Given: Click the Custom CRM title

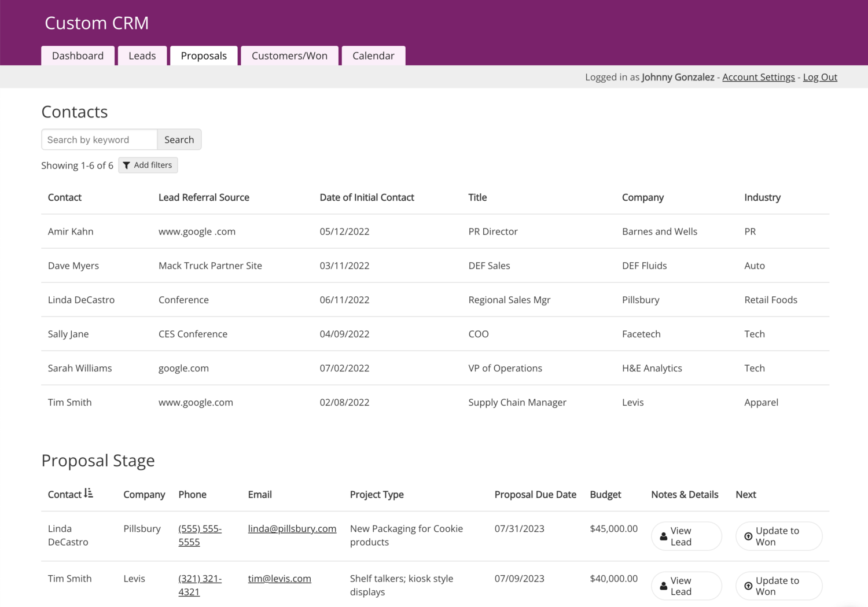Looking at the screenshot, I should point(97,23).
